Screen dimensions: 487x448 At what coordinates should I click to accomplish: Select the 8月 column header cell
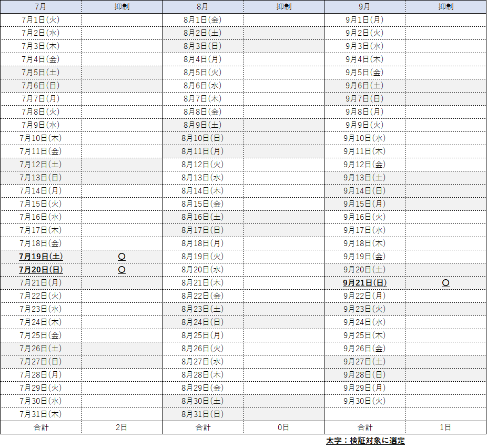pyautogui.click(x=202, y=7)
